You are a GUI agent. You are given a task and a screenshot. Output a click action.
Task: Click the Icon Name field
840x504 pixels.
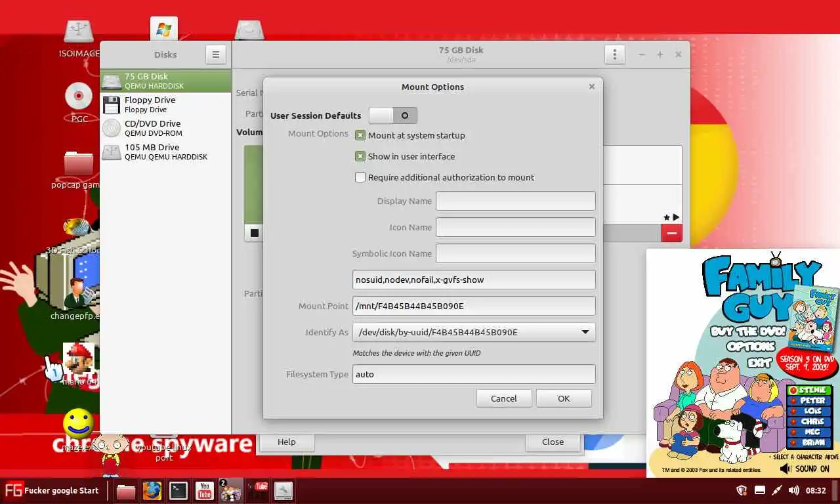(x=516, y=227)
